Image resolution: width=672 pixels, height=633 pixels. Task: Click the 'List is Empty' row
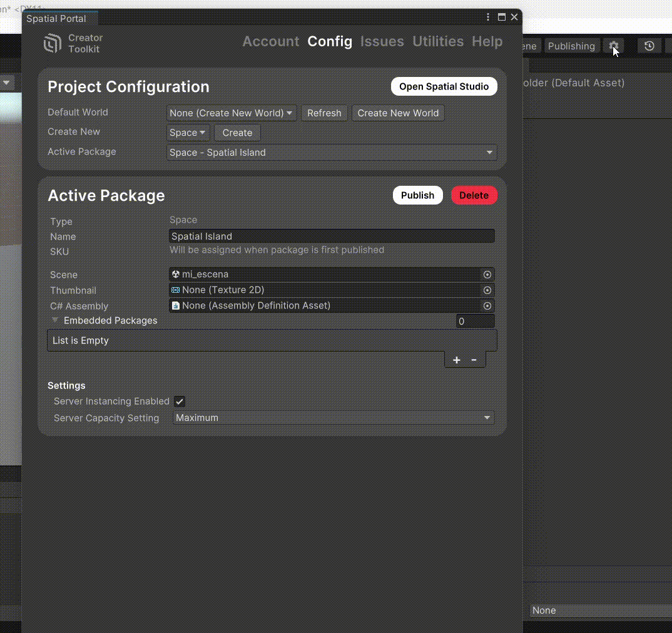tap(272, 340)
